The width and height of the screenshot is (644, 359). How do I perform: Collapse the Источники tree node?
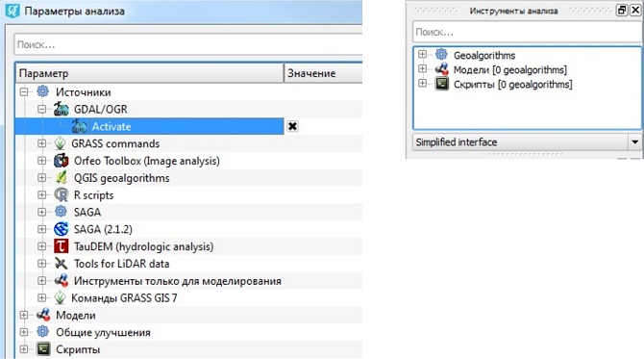(x=24, y=91)
